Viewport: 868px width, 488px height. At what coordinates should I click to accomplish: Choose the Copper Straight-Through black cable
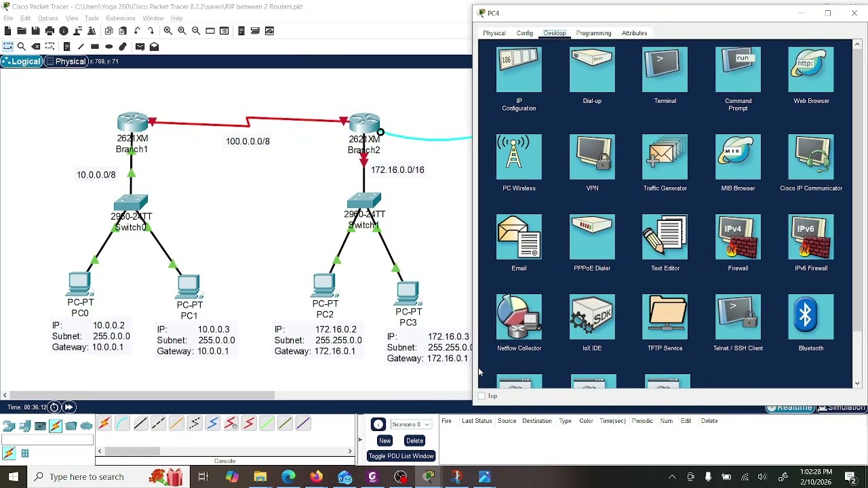(x=140, y=424)
